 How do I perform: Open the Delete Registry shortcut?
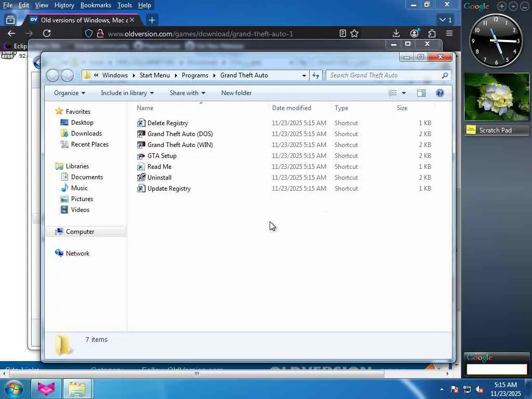pyautogui.click(x=168, y=123)
